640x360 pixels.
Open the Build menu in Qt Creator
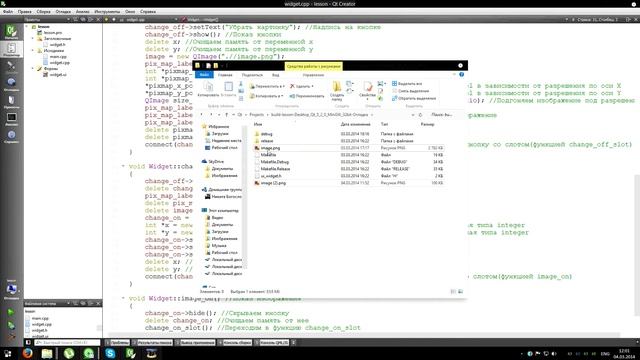pyautogui.click(x=43, y=12)
